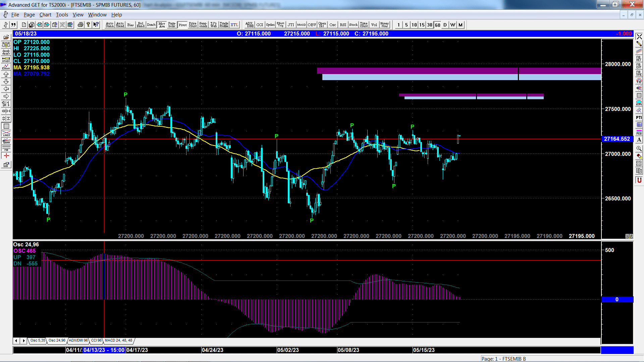Select the D daily timeframe
The image size is (644, 362).
(x=445, y=25)
